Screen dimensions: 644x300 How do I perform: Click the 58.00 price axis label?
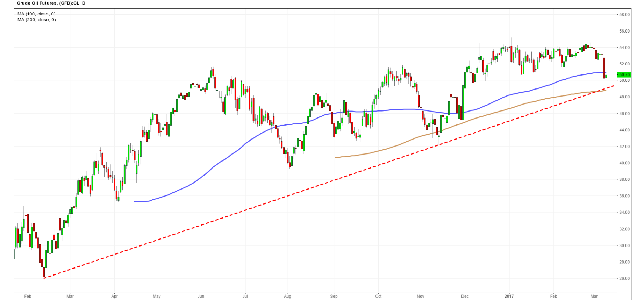(624, 15)
